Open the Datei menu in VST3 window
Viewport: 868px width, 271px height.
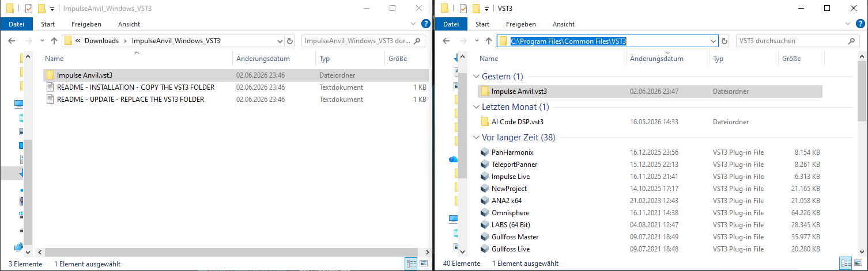(x=451, y=24)
